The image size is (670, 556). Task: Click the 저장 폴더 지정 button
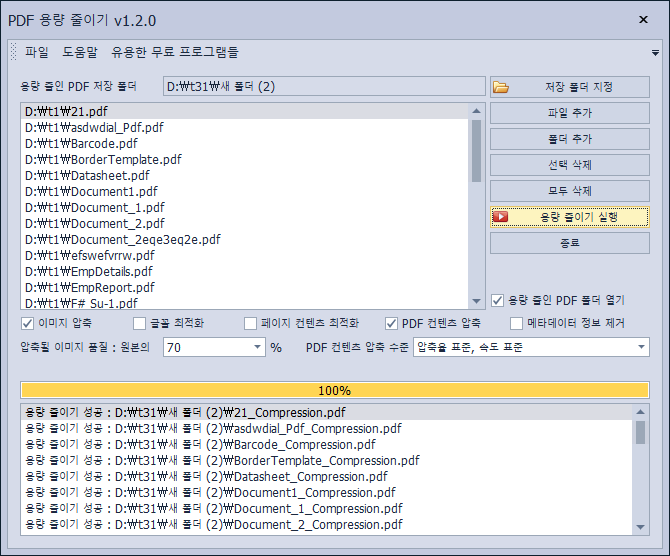tap(570, 87)
